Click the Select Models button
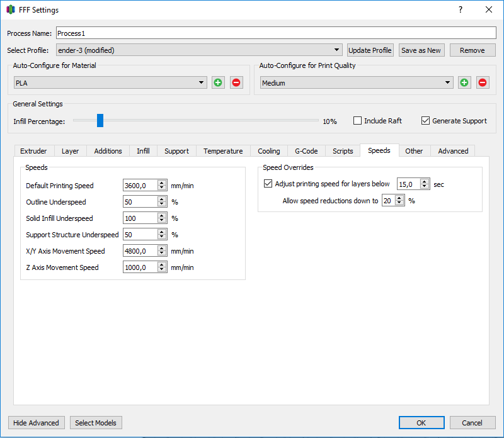This screenshot has height=438, width=504. pyautogui.click(x=96, y=423)
